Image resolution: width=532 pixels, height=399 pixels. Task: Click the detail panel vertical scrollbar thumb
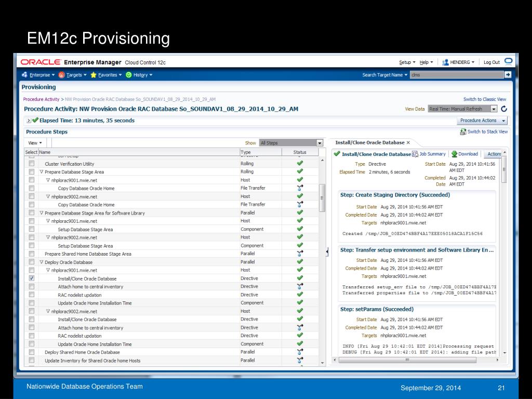(504, 169)
